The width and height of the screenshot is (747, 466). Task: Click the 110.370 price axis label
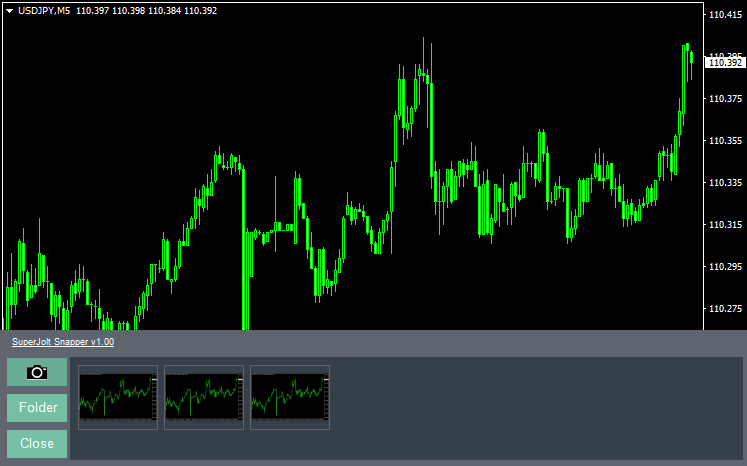click(724, 99)
